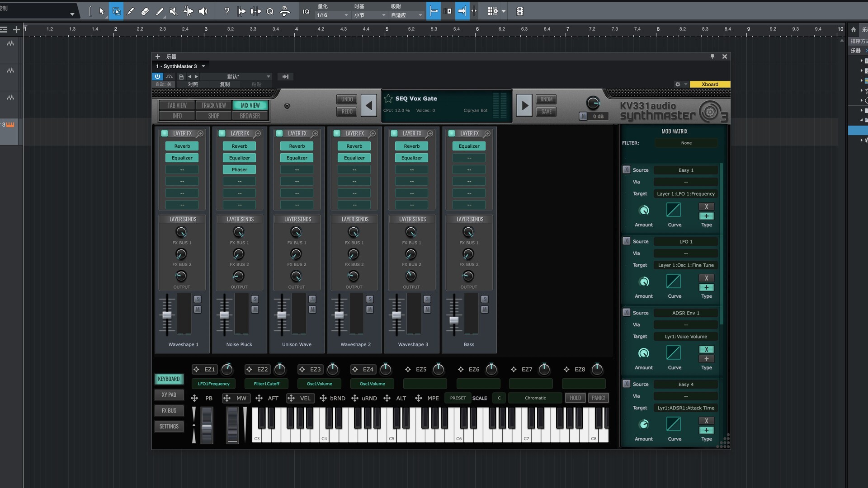868x488 pixels.
Task: Select the Mute tool
Action: 174,11
